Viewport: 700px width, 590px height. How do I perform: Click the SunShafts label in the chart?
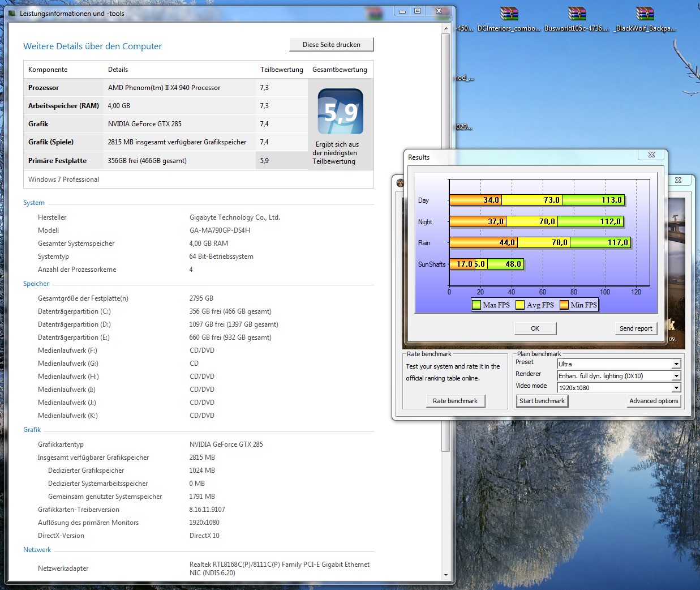click(x=432, y=264)
